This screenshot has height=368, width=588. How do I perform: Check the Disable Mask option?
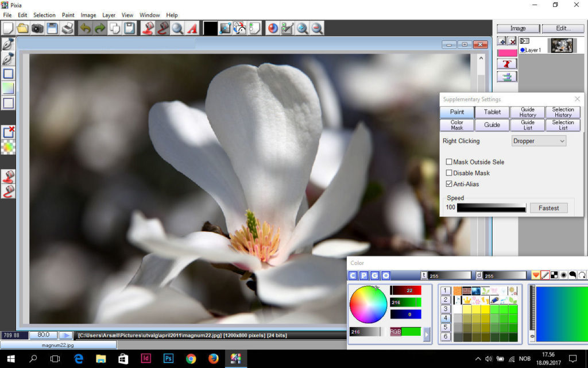click(449, 173)
